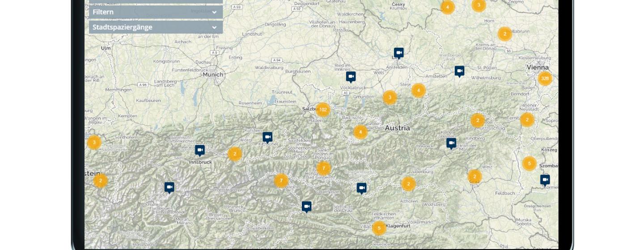Open the cluster of 2 near Ternitz
644x250 pixels.
click(527, 120)
